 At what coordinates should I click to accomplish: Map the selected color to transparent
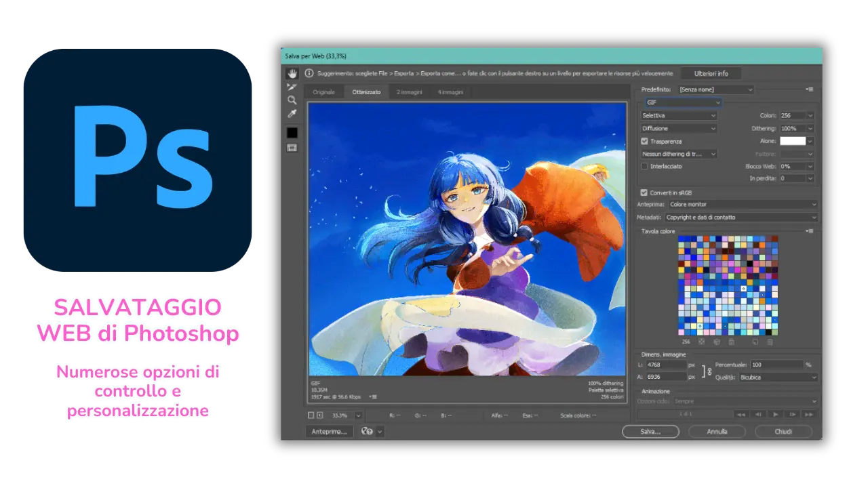(x=701, y=342)
